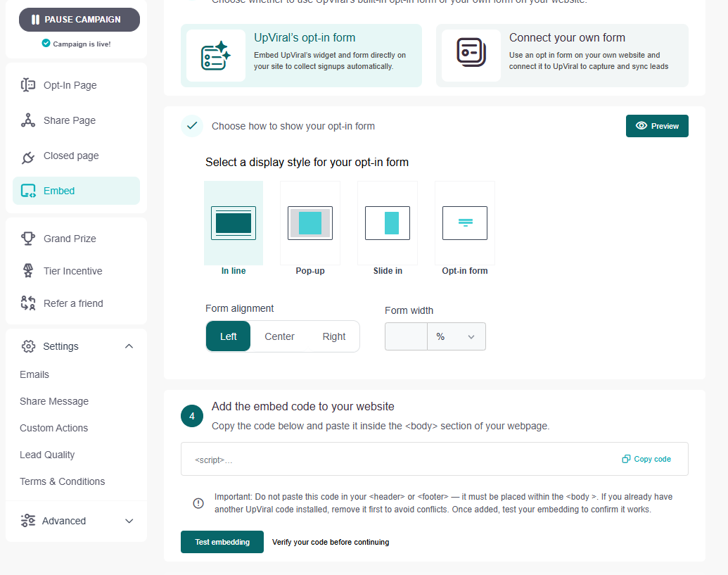Click the Form width input field

tap(407, 336)
